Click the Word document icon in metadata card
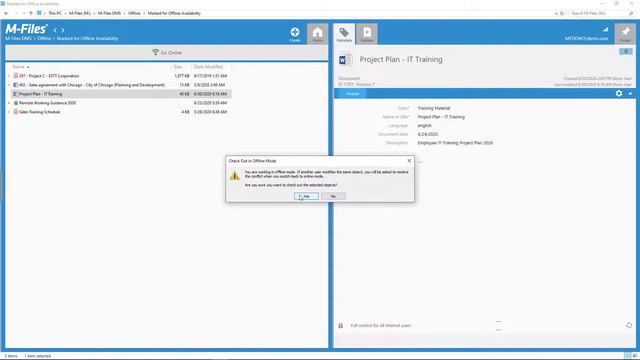Image resolution: width=640 pixels, height=360 pixels. [345, 60]
